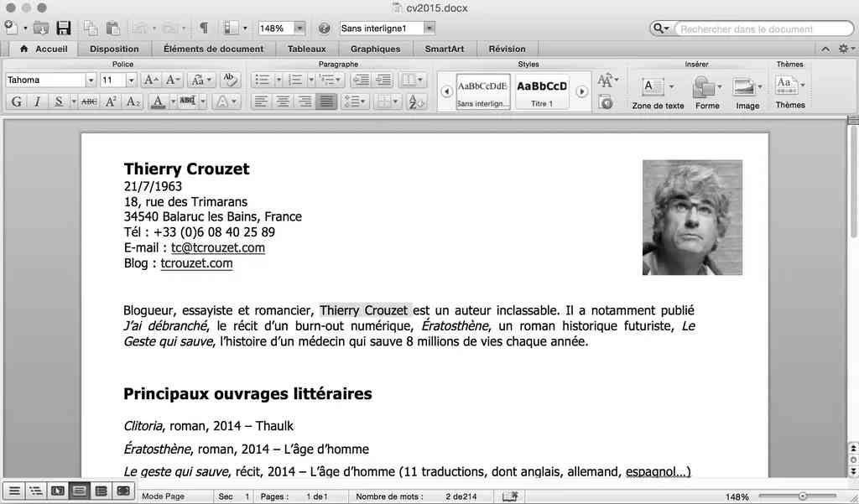Toggle bold (G) formatting
The image size is (859, 504).
pyautogui.click(x=16, y=102)
